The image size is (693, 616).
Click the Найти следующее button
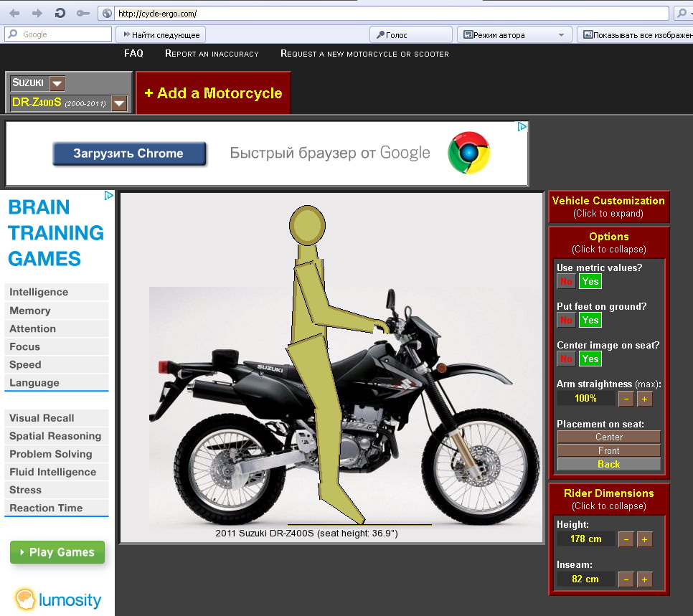click(161, 34)
